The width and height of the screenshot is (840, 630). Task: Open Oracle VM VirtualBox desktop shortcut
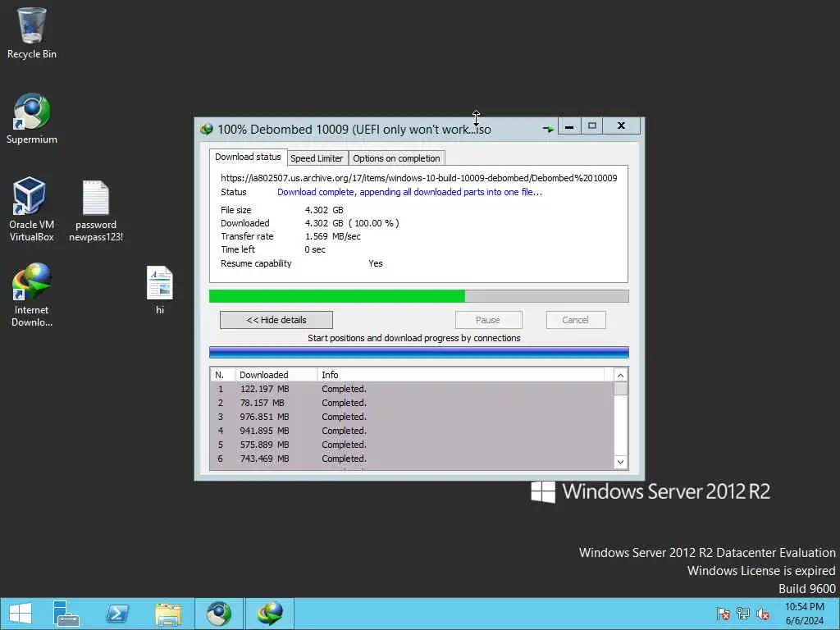[32, 209]
